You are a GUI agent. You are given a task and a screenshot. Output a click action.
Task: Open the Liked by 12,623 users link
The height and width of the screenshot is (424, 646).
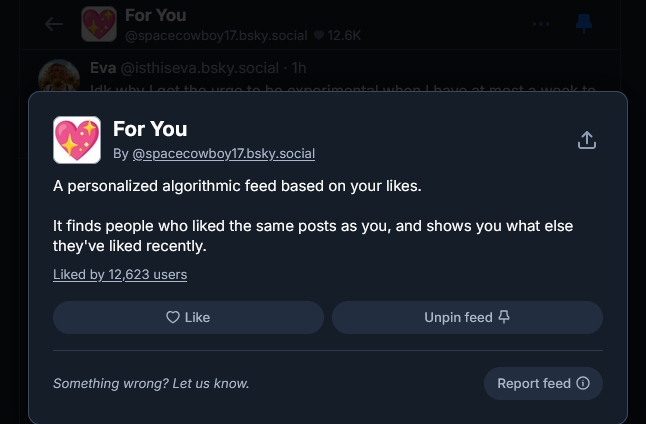pos(120,274)
